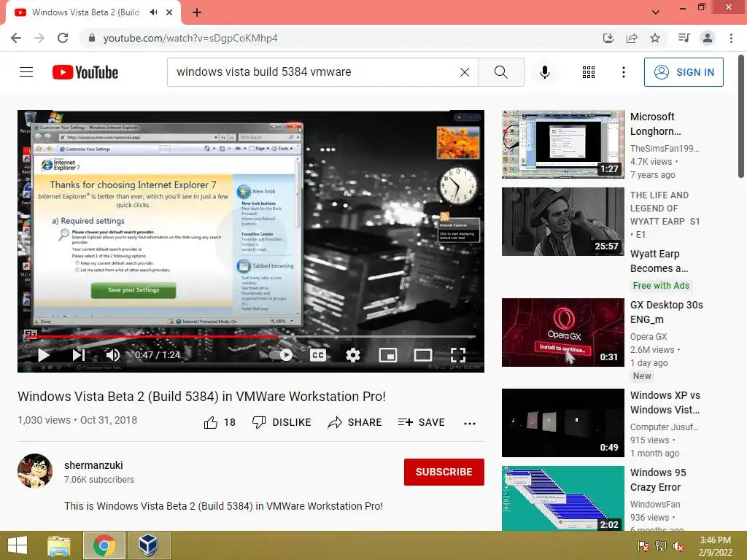
Task: Open video player settings gear
Action: pyautogui.click(x=353, y=355)
